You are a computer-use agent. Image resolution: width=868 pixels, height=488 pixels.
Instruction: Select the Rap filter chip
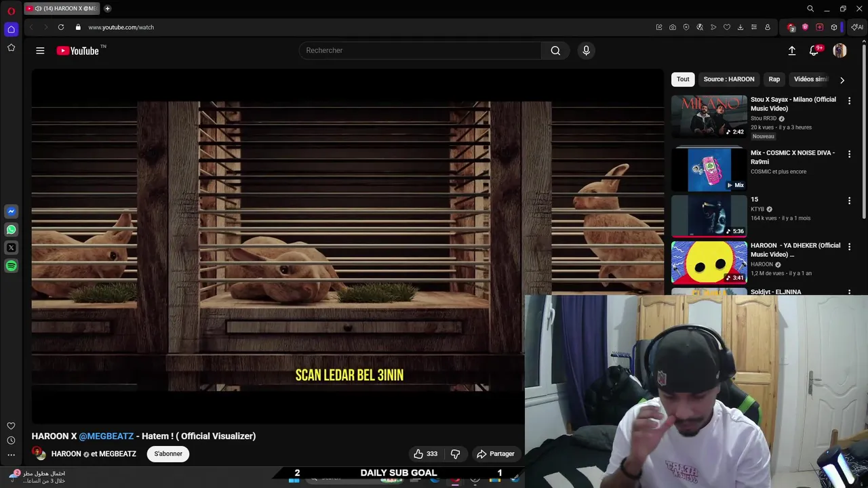point(774,79)
